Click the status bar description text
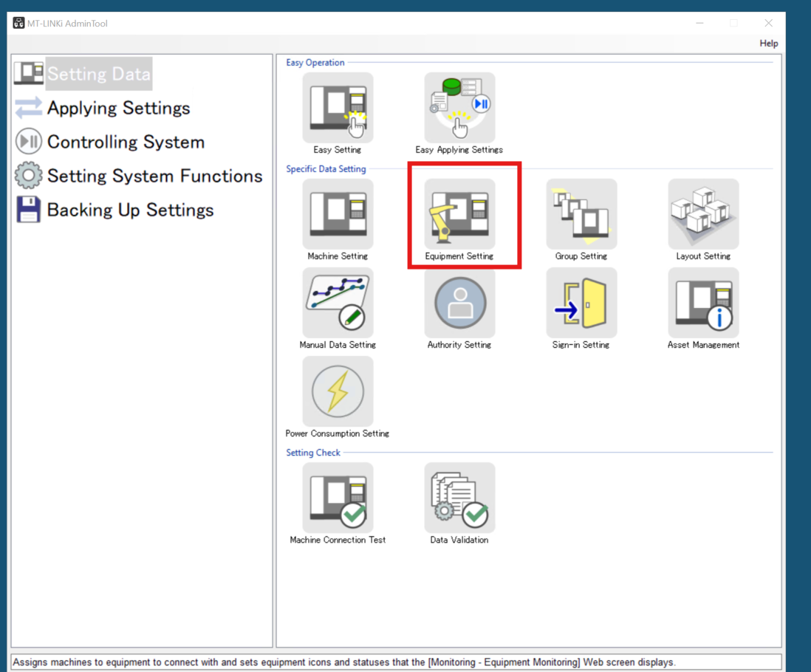811x672 pixels. pyautogui.click(x=344, y=662)
